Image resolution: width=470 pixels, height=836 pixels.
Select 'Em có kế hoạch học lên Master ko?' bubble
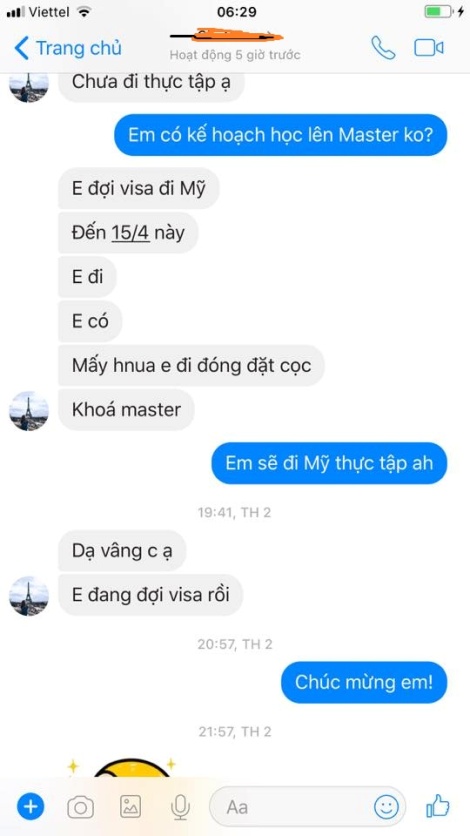281,135
